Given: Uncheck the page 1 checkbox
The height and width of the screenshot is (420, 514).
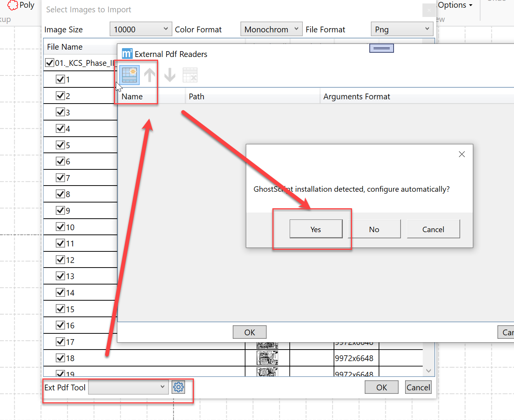Looking at the screenshot, I should click(60, 79).
